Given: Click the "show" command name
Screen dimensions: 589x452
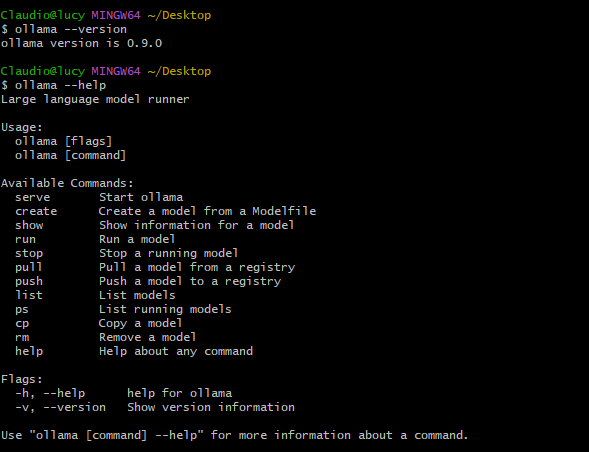Looking at the screenshot, I should tap(29, 225).
